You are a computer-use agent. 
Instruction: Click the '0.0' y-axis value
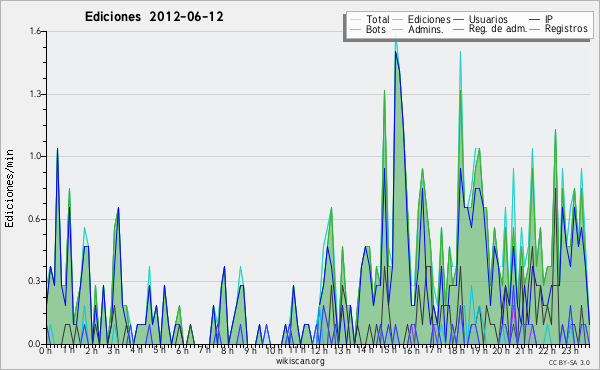click(35, 344)
